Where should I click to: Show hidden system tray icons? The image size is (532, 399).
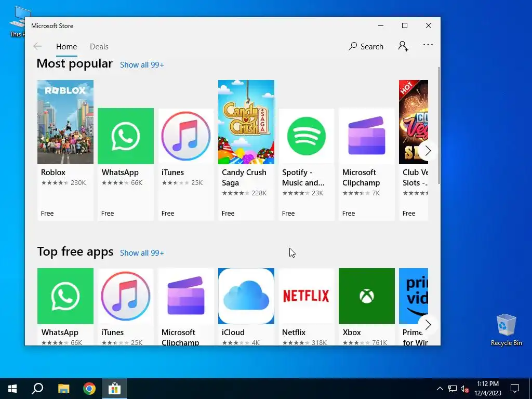440,389
